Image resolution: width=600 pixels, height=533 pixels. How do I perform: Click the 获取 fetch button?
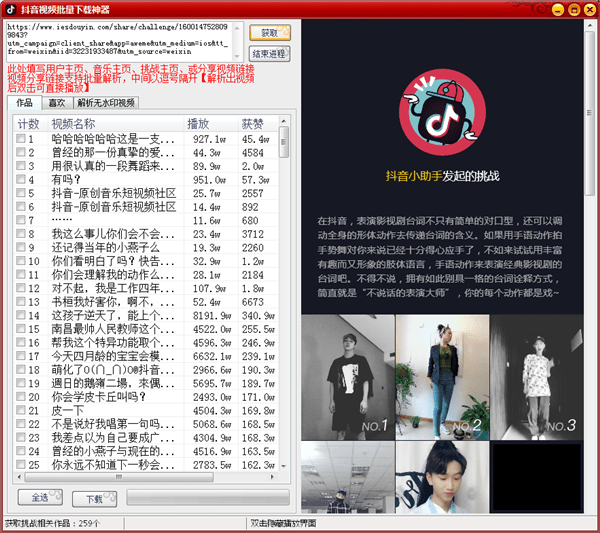[270, 33]
